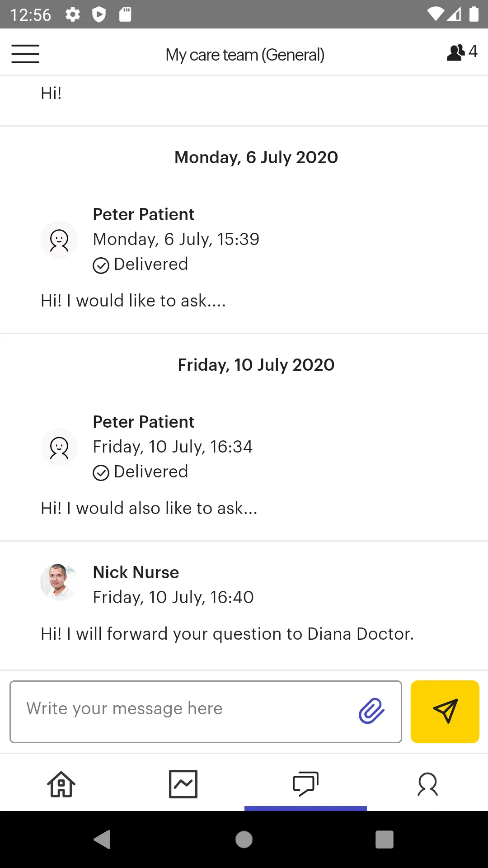Click the Delivered checkmark on 16:34 message

pyautogui.click(x=101, y=473)
